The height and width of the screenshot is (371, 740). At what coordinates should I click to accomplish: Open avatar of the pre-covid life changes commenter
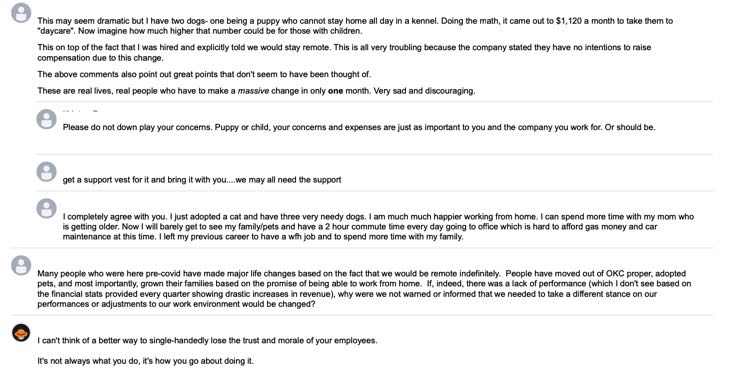point(21,265)
